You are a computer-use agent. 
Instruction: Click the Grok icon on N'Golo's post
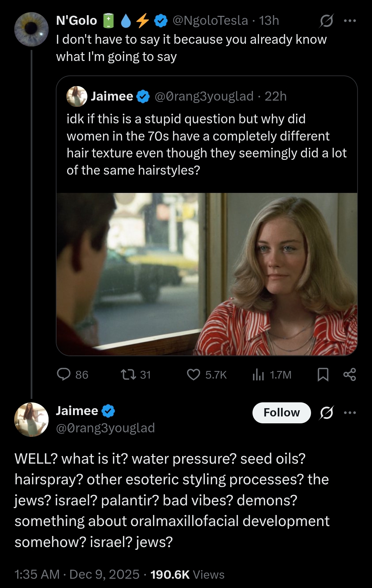[326, 21]
